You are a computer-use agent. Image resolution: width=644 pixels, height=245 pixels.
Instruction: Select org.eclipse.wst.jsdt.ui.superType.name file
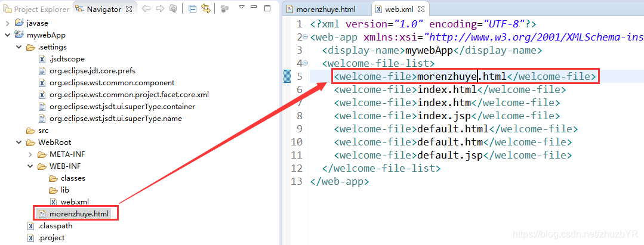[x=115, y=119]
